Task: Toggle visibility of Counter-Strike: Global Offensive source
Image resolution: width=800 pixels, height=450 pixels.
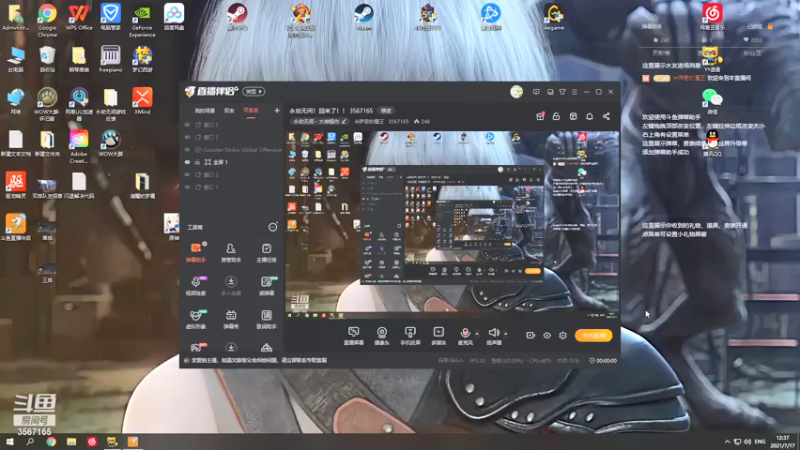Action: [x=187, y=149]
